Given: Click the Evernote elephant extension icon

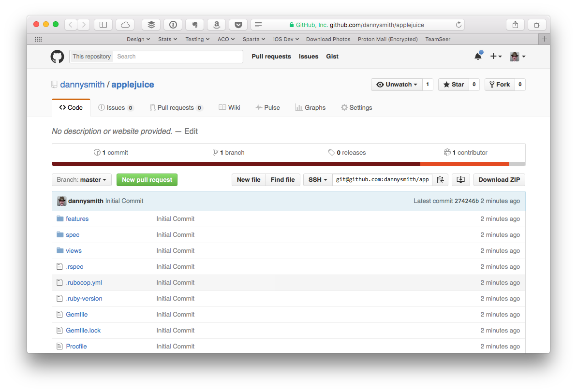Looking at the screenshot, I should 194,25.
